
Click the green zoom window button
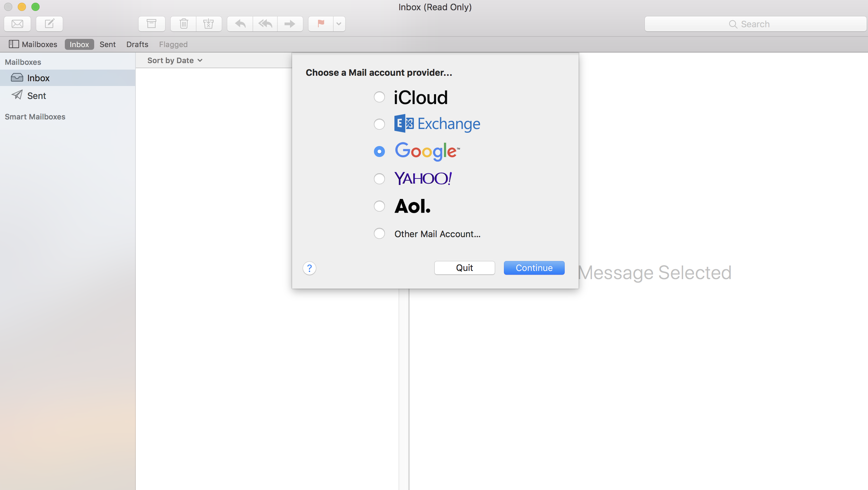tap(35, 7)
